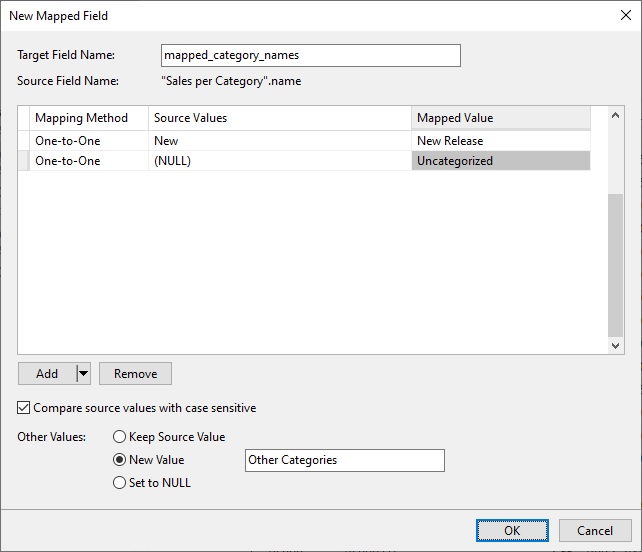Click the Source Values column header
The image size is (642, 552).
[x=280, y=118]
